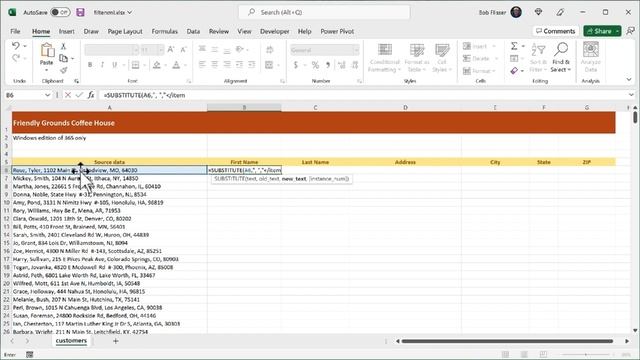The image size is (640, 360).
Task: Cancel formula entry with X button
Action: tap(68, 95)
